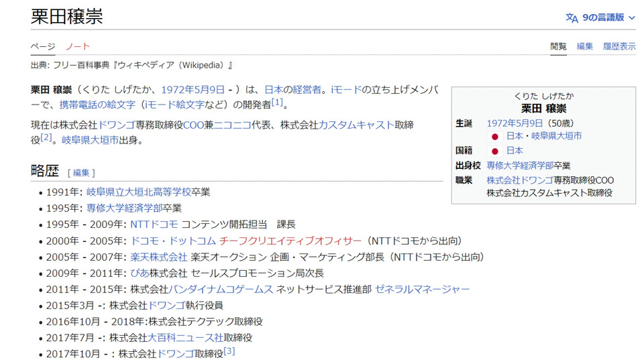Open ドワンゴ link in the 2017年10月 row
The image size is (644, 362).
pos(176,354)
